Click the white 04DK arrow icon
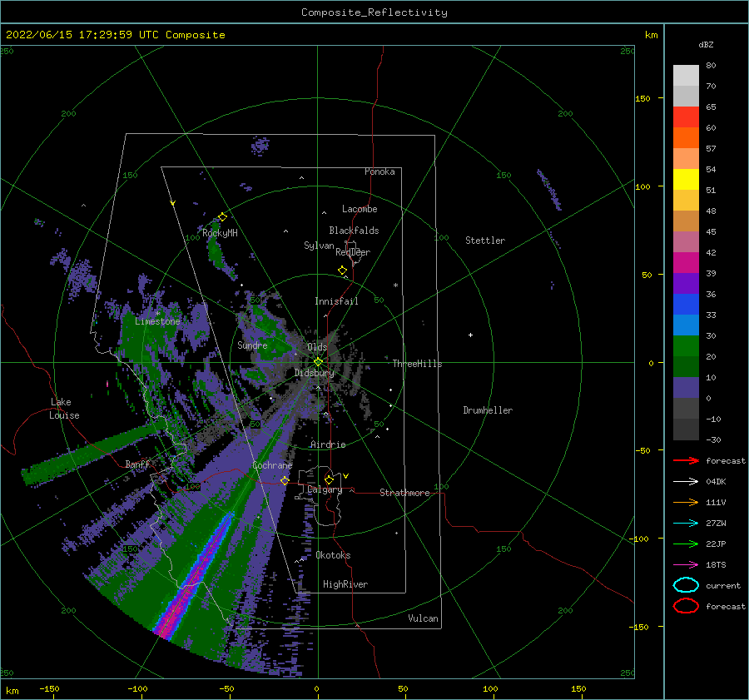 click(686, 482)
